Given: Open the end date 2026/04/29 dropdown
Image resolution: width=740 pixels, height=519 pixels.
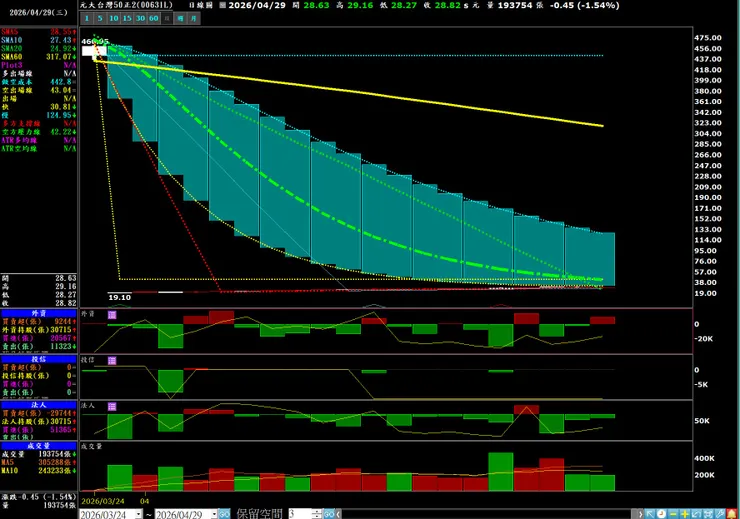Looking at the screenshot, I should click(214, 514).
